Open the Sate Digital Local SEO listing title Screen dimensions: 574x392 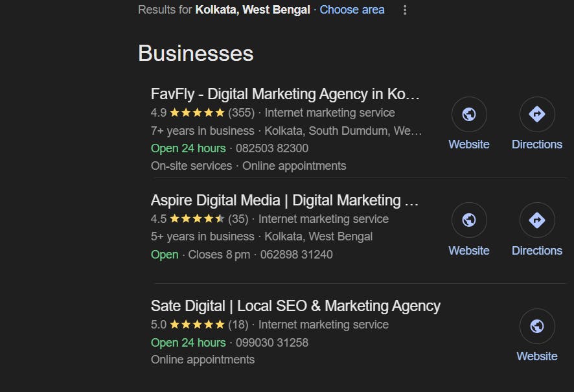(295, 306)
